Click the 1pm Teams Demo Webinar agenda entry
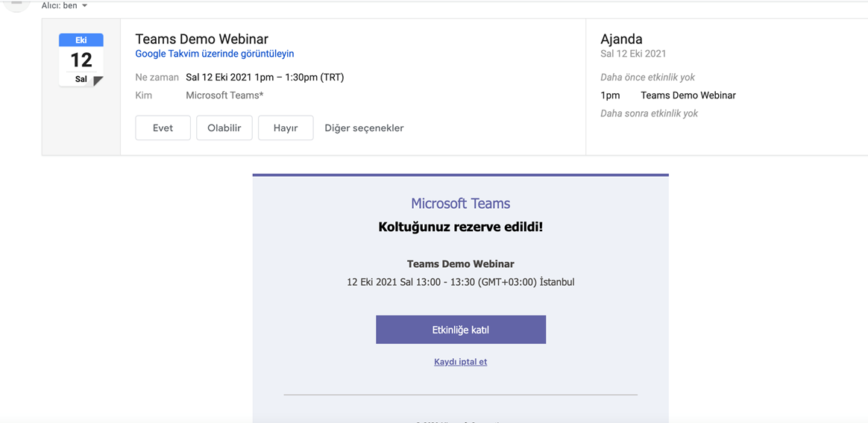The image size is (868, 423). (668, 95)
